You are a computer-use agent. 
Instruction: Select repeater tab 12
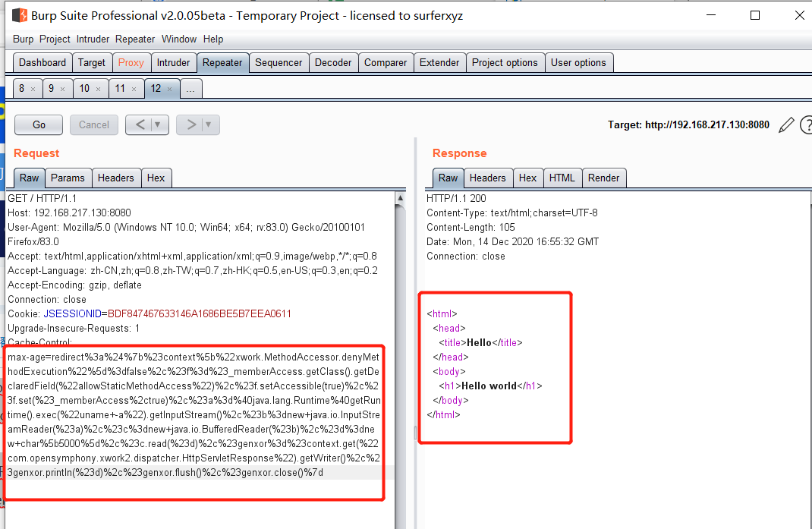point(156,89)
